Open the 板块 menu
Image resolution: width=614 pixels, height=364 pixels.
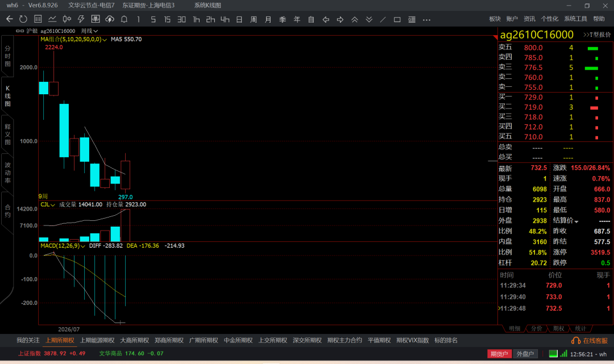pos(495,19)
